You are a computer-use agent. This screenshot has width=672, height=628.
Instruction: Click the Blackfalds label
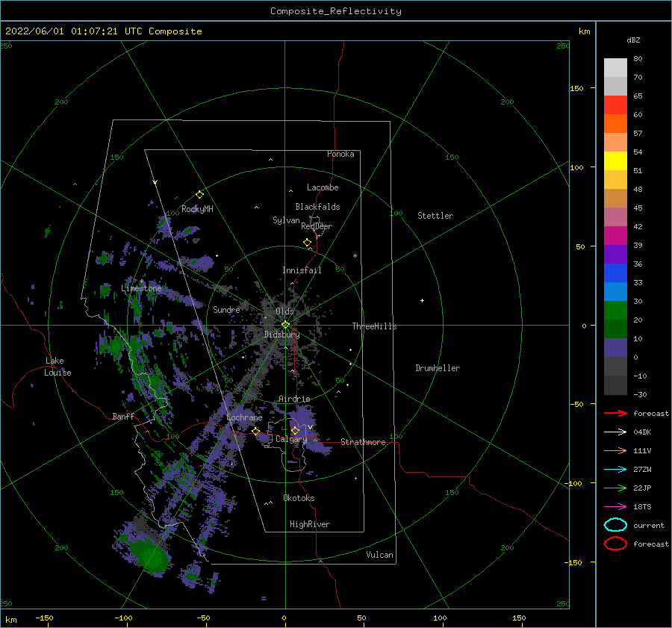317,207
